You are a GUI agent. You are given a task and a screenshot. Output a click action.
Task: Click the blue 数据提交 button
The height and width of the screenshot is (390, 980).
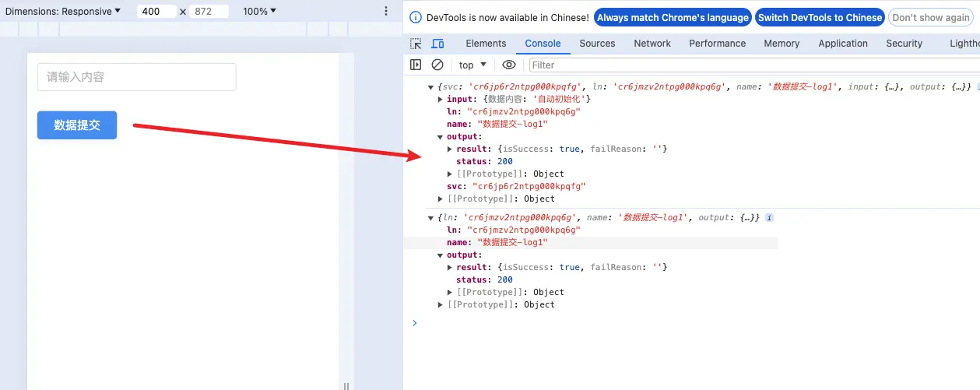click(x=77, y=125)
